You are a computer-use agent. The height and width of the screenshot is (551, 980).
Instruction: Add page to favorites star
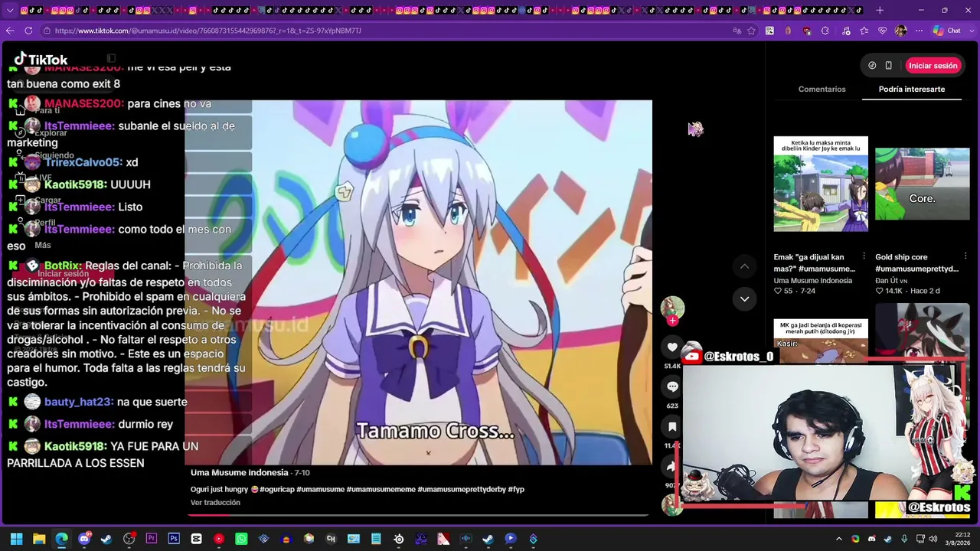click(x=751, y=31)
